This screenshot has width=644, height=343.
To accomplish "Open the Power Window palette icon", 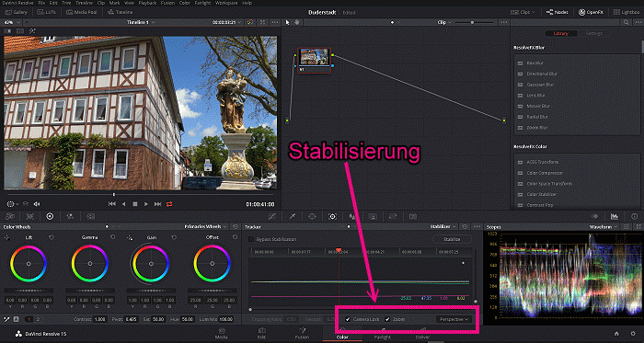I will tap(312, 216).
